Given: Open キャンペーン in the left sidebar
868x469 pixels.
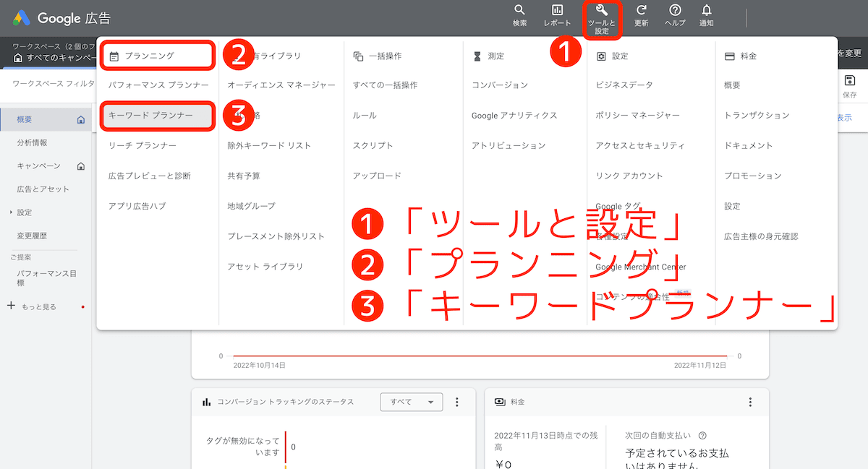Looking at the screenshot, I should (38, 166).
